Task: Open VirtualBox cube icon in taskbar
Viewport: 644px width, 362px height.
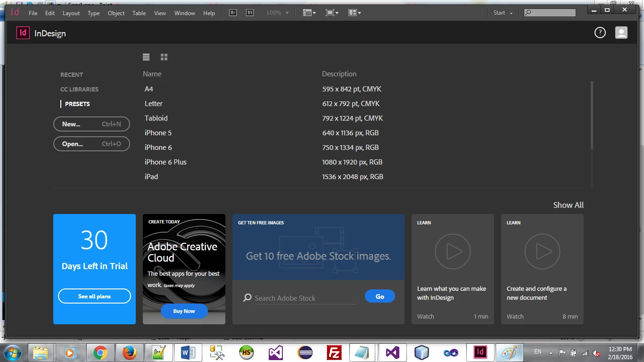Action: (x=421, y=353)
